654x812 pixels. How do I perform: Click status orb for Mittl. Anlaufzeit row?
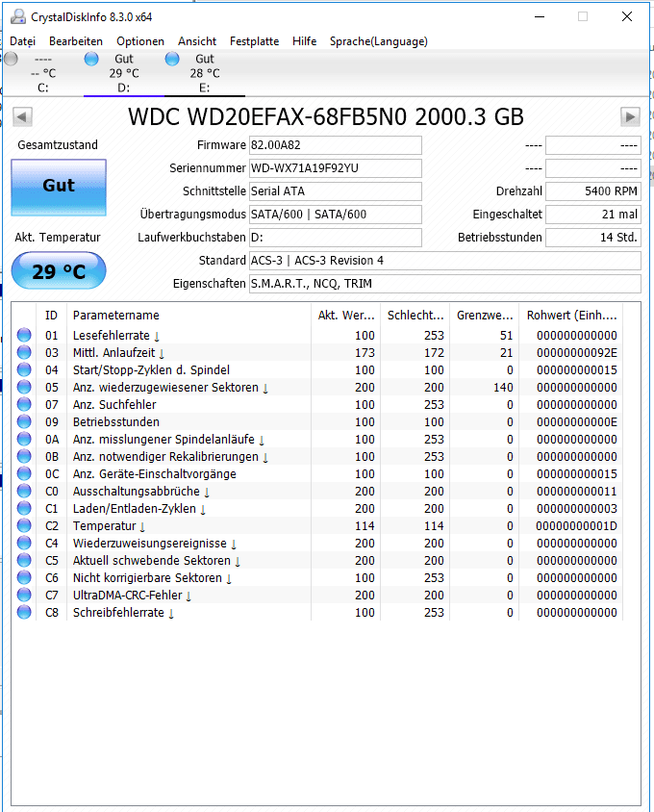[x=24, y=352]
